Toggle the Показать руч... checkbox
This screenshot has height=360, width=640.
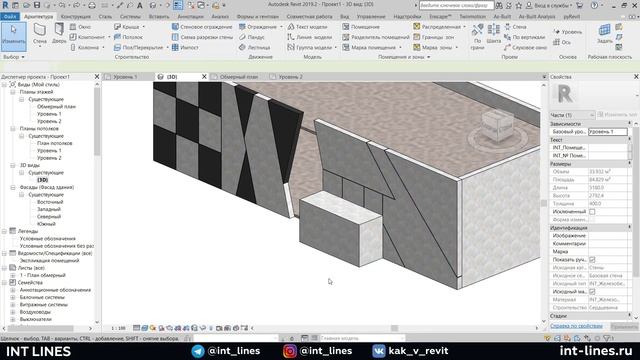click(x=592, y=260)
